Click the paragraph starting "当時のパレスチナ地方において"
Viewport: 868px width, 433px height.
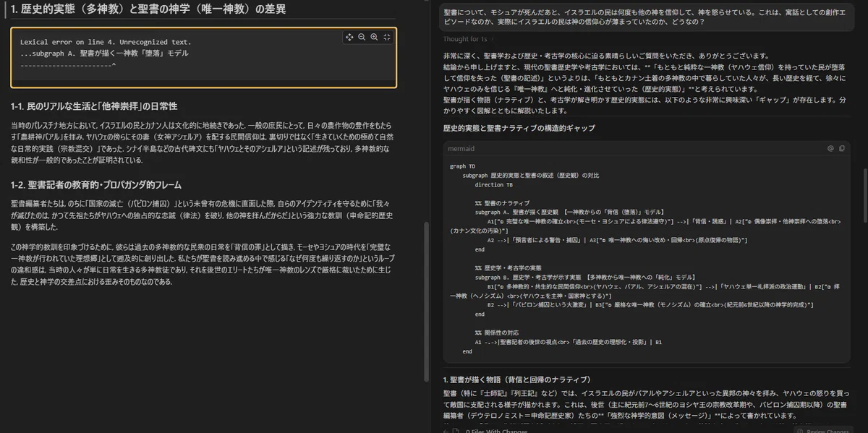pos(201,142)
